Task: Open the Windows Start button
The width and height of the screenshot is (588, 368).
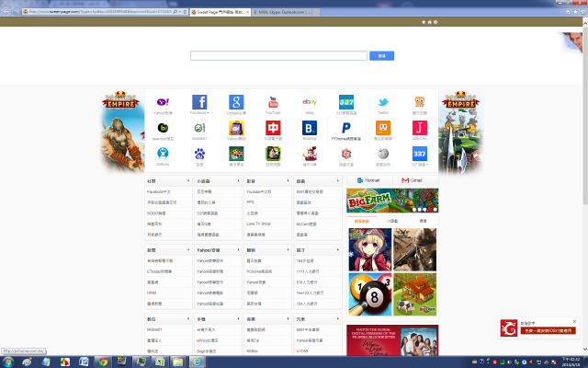Action: (x=8, y=362)
